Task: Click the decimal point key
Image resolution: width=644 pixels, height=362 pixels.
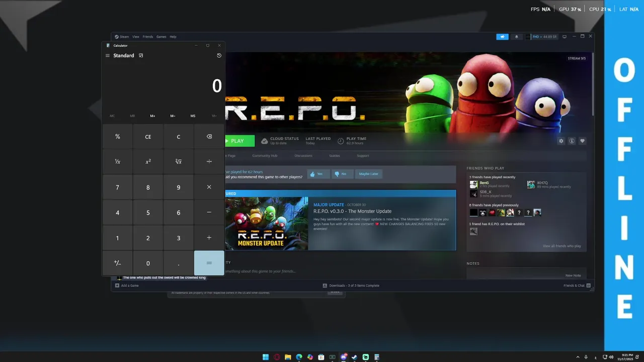Action: pos(179,263)
